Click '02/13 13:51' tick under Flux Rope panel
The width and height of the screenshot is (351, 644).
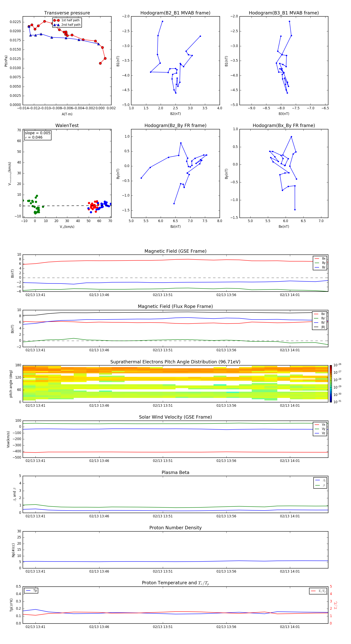(163, 350)
